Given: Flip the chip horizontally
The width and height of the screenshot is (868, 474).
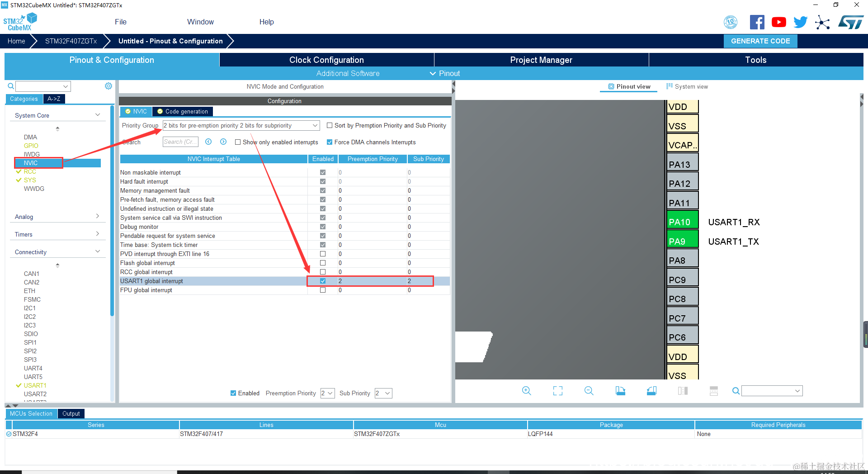Looking at the screenshot, I should pyautogui.click(x=683, y=391).
